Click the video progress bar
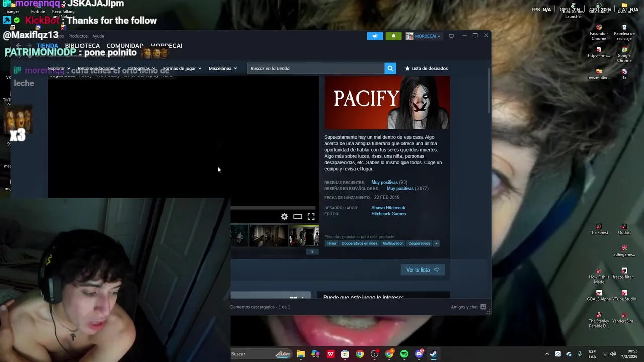Screen dimensions: 644x362 tap(273, 207)
